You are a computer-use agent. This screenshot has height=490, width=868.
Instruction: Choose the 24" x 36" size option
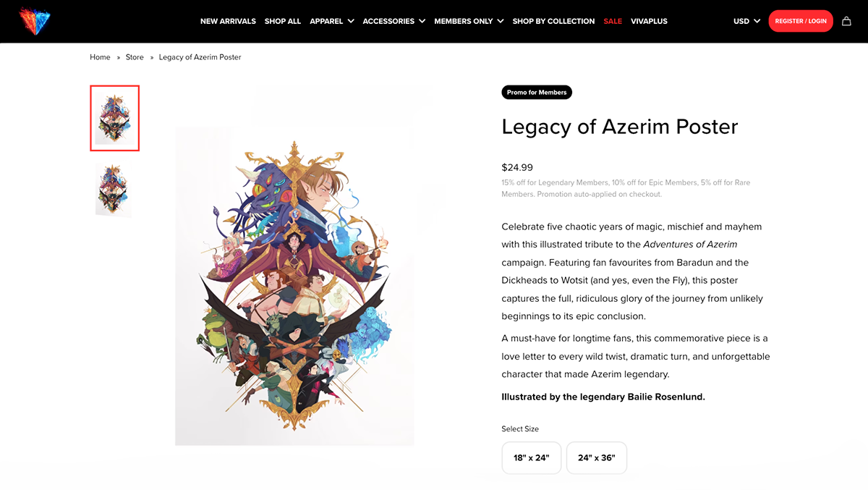597,458
